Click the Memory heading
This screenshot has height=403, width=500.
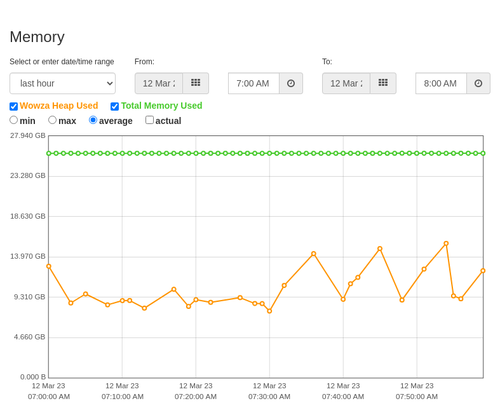[x=37, y=37]
